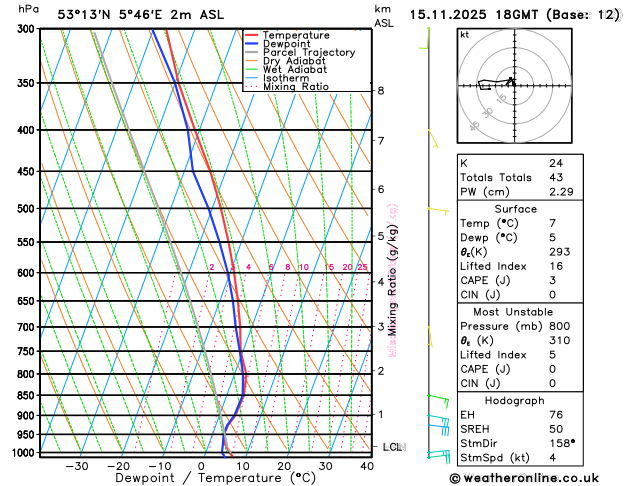Click the Mixing Ratio (g/kg) vertical axis title

click(392, 281)
